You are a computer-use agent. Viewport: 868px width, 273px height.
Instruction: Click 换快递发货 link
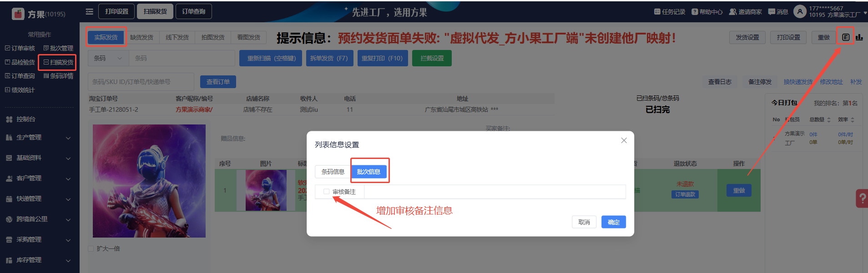797,82
